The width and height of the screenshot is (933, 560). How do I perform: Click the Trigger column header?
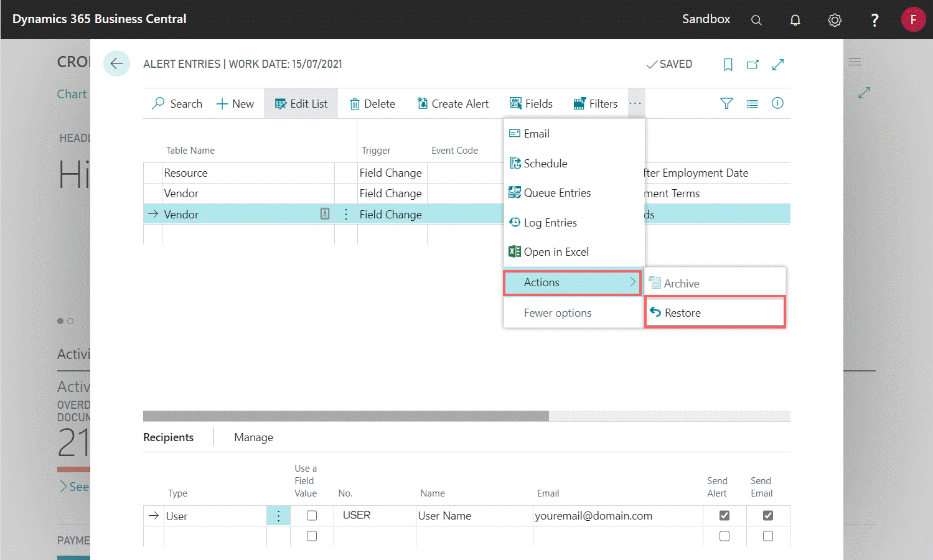tap(376, 151)
